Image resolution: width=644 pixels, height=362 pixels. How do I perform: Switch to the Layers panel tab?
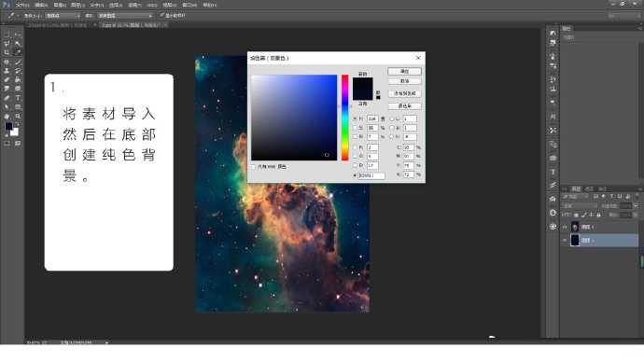pyautogui.click(x=576, y=188)
